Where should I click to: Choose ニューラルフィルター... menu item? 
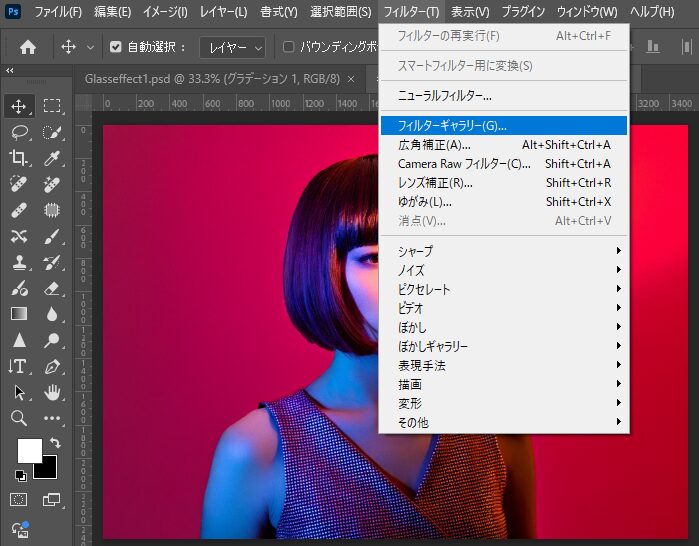(x=504, y=95)
